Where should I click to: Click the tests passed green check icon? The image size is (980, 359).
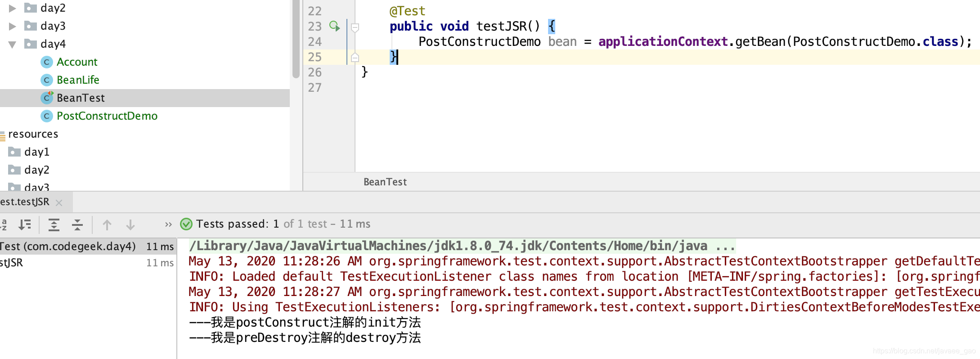(186, 224)
